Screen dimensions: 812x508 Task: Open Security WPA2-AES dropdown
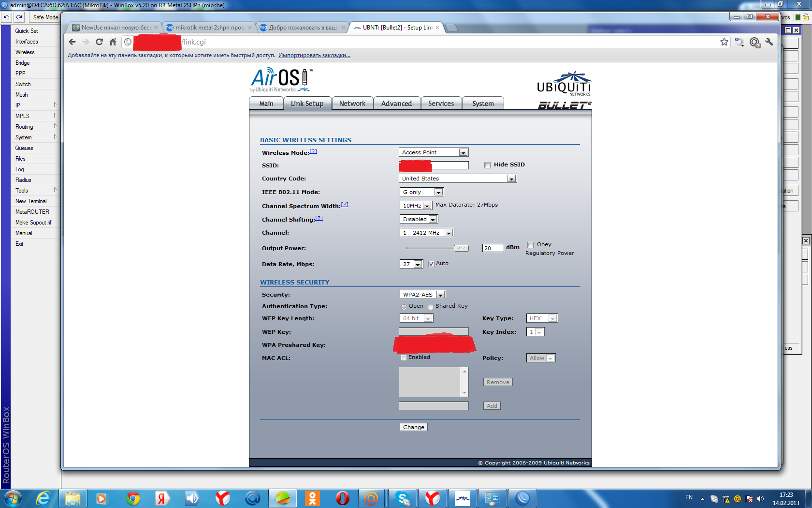pos(422,295)
